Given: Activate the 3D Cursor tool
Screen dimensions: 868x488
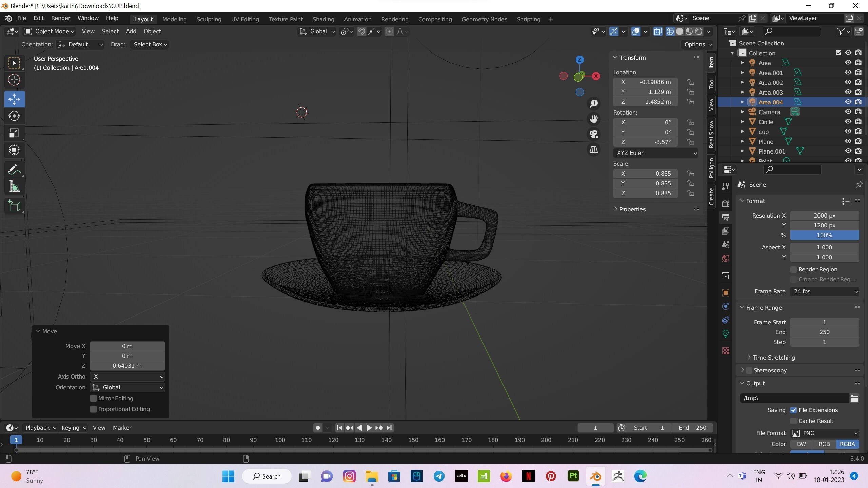Looking at the screenshot, I should [14, 80].
